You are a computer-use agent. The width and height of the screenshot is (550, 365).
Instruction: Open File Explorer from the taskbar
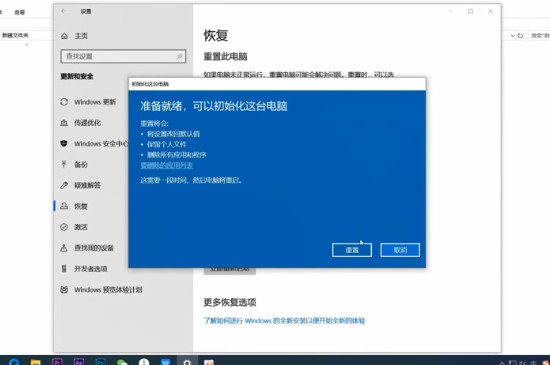pyautogui.click(x=35, y=362)
